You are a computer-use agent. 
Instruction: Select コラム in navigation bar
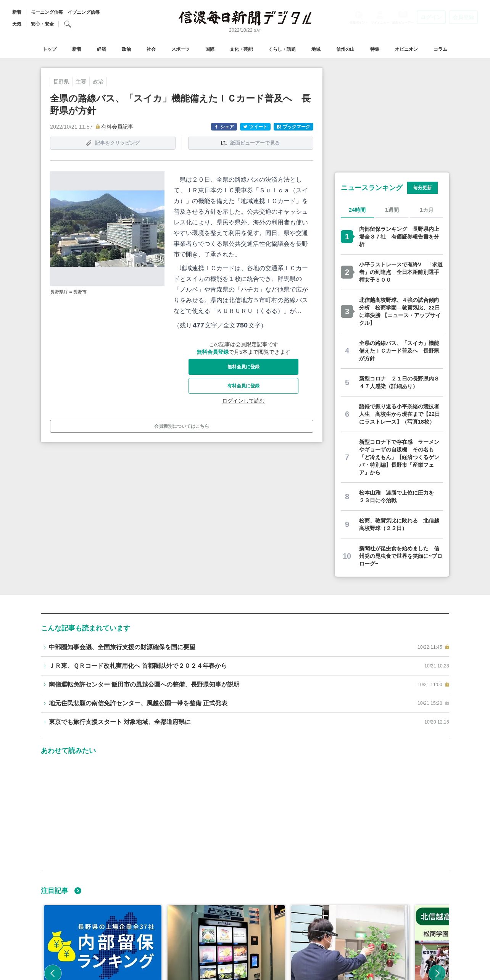point(440,49)
